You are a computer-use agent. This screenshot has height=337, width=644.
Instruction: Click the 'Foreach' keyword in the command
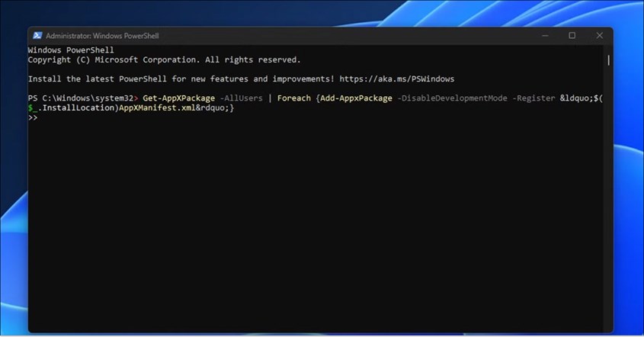click(293, 98)
